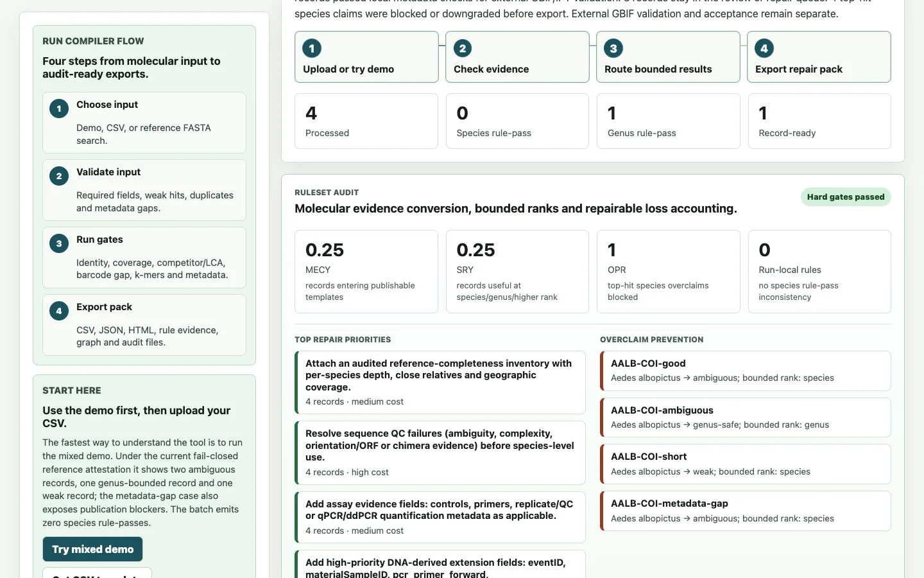Click the Record-ready count card
The width and height of the screenshot is (924, 578).
pyautogui.click(x=819, y=121)
